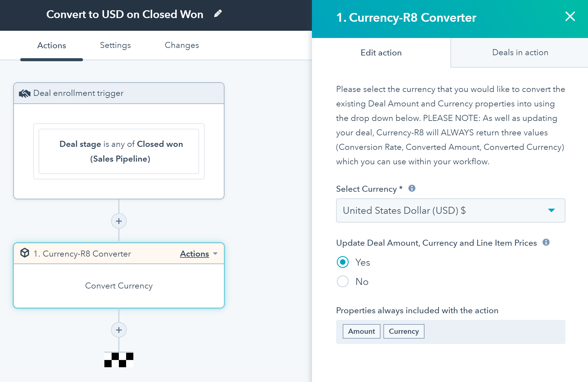Click the currency dropdown's caret arrow
The image size is (588, 382).
click(551, 210)
